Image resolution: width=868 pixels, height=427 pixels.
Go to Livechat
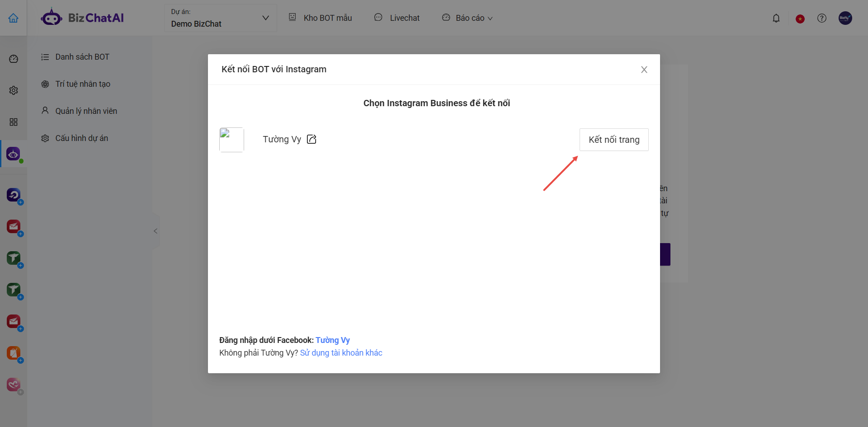click(405, 18)
